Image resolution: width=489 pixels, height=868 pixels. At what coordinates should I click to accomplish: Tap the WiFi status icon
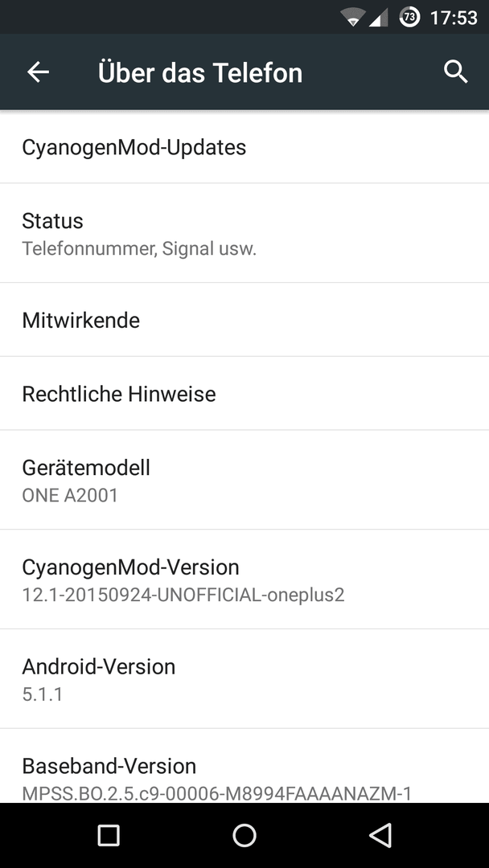[351, 17]
